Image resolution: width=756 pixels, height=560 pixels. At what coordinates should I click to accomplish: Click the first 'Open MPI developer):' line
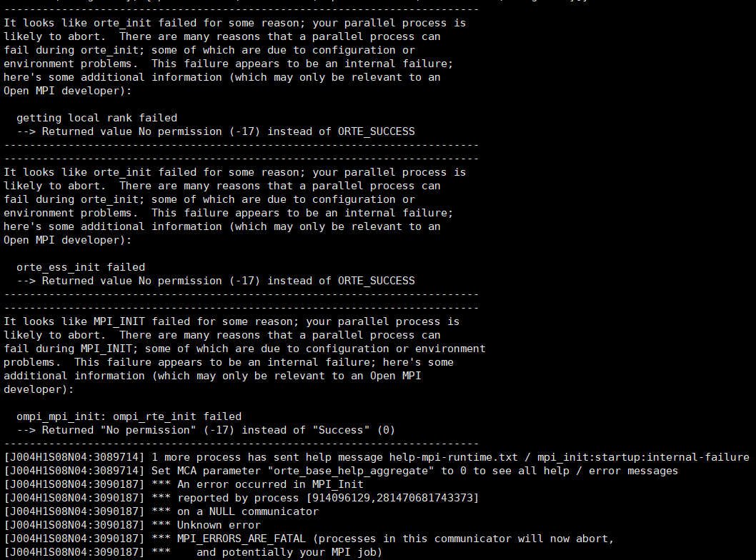point(67,91)
